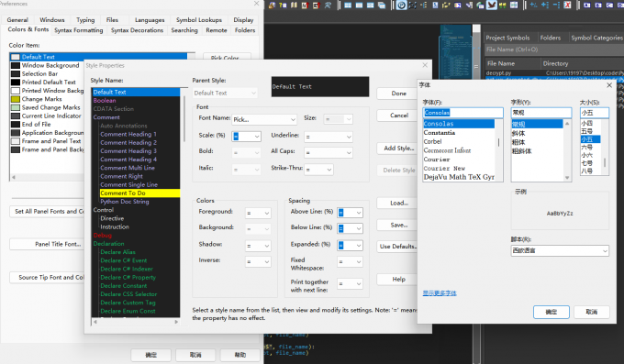
Task: Click the File Name (Ctrl+O) search field
Action: pos(553,50)
